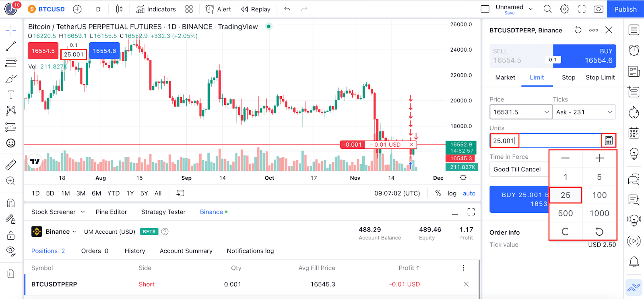
Task: Activate the zoom in tool
Action: click(11, 181)
